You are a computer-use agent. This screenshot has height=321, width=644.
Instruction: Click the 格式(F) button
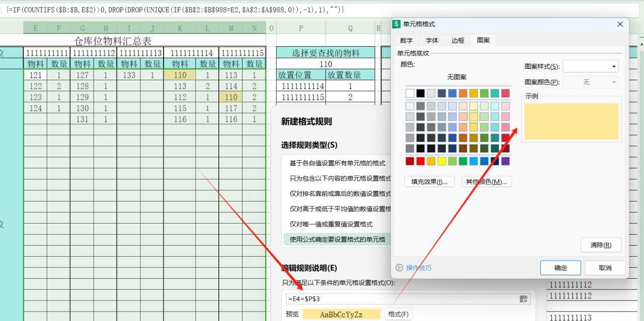(x=398, y=314)
